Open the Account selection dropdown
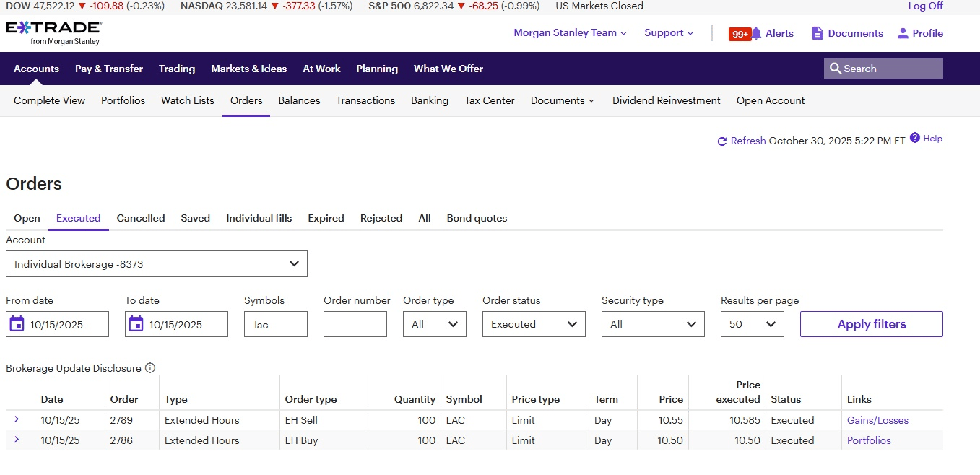The width and height of the screenshot is (980, 475). [156, 264]
